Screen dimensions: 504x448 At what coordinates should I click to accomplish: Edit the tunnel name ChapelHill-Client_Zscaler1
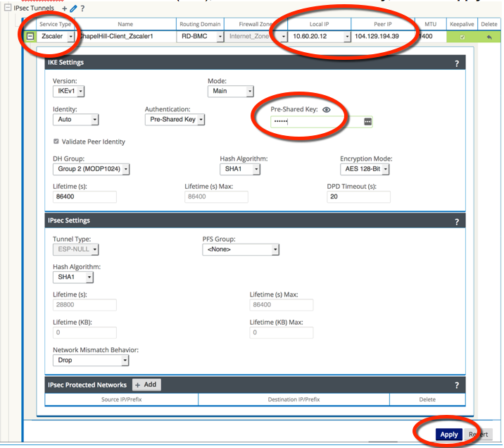[125, 37]
